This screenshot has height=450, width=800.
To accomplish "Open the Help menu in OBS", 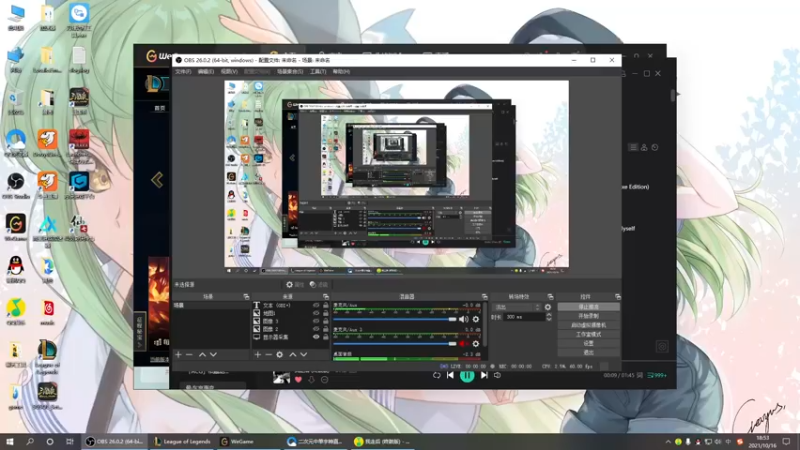I will point(341,72).
